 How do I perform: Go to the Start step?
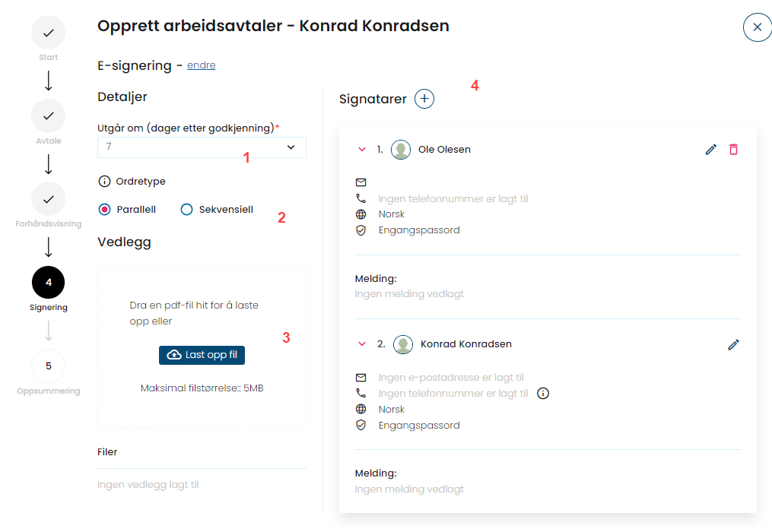click(x=48, y=33)
